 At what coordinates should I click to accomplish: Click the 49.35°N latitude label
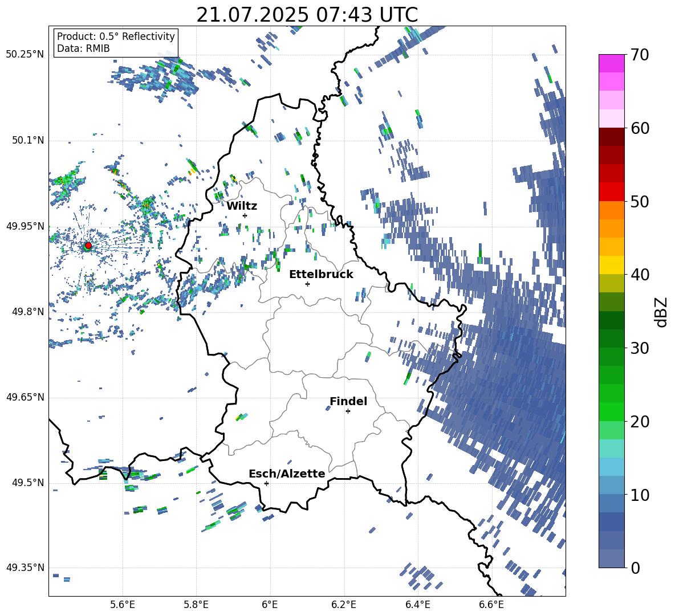point(25,568)
